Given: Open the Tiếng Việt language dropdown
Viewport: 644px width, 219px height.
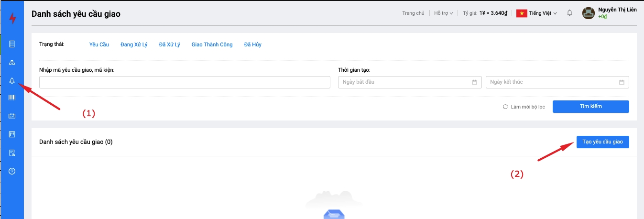Looking at the screenshot, I should [x=537, y=13].
